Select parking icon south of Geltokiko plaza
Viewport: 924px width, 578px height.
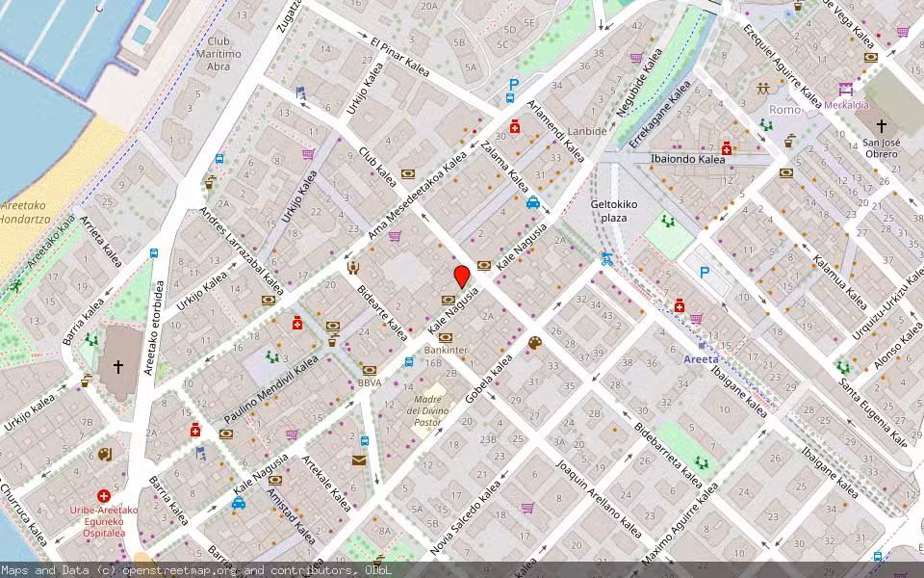[705, 273]
